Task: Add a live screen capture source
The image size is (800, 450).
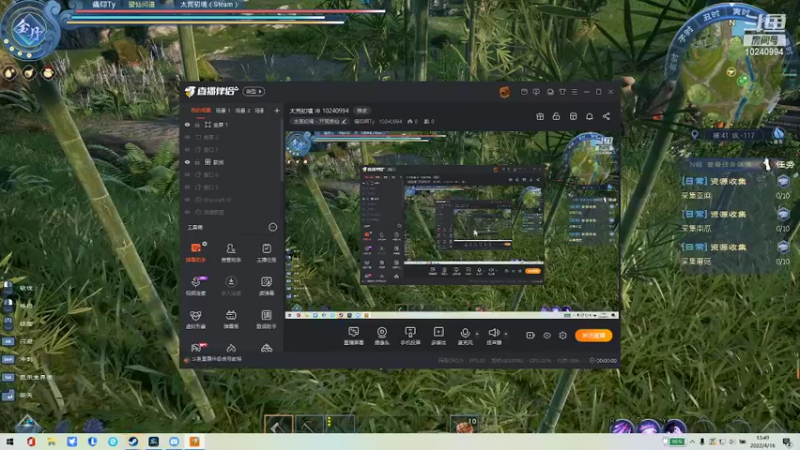Action: click(354, 336)
